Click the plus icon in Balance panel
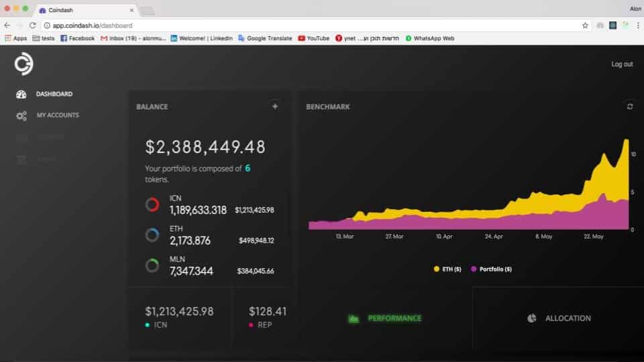The height and width of the screenshot is (362, 644). tap(275, 106)
